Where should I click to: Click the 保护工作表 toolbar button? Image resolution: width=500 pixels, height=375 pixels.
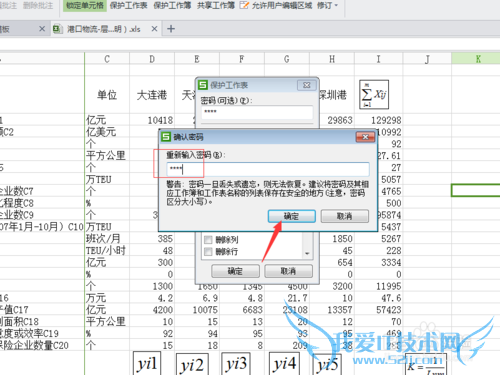128,5
